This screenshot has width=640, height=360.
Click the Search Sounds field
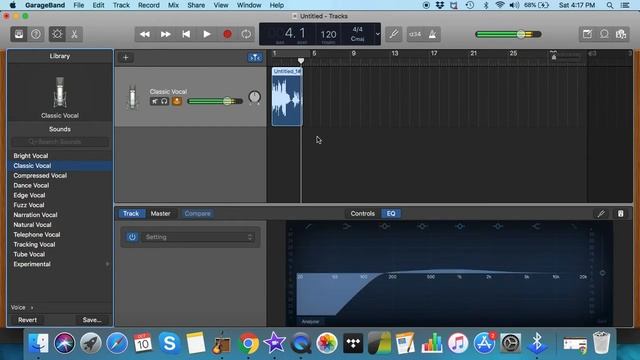[x=60, y=142]
